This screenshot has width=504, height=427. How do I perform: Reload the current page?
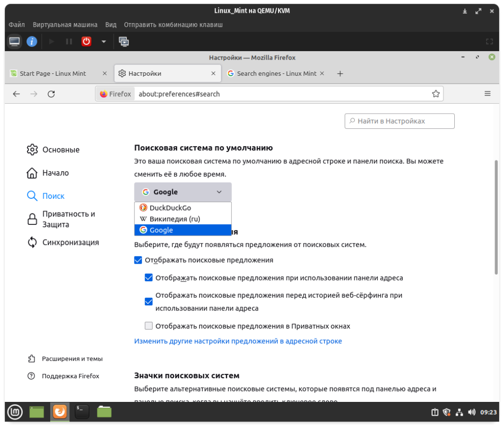pyautogui.click(x=51, y=94)
